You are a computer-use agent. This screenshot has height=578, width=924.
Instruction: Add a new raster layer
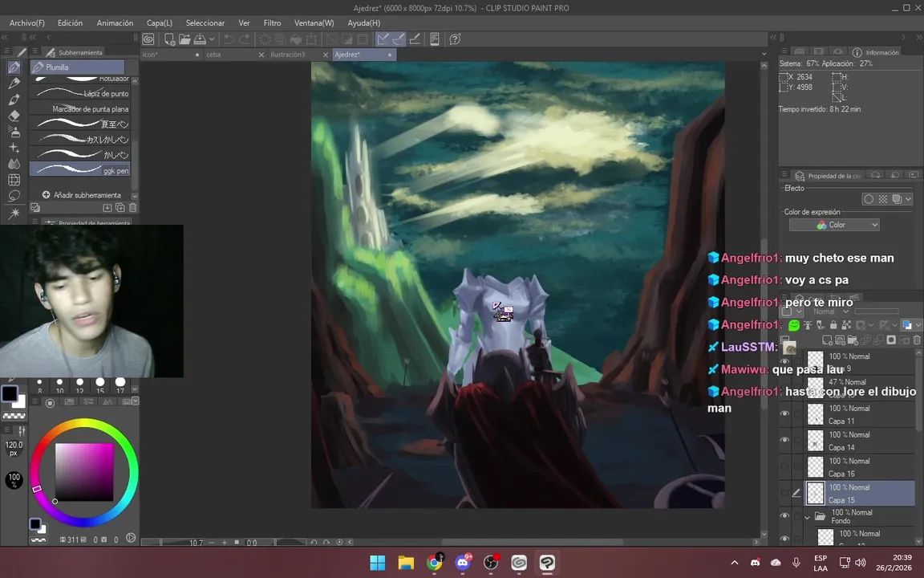point(828,340)
